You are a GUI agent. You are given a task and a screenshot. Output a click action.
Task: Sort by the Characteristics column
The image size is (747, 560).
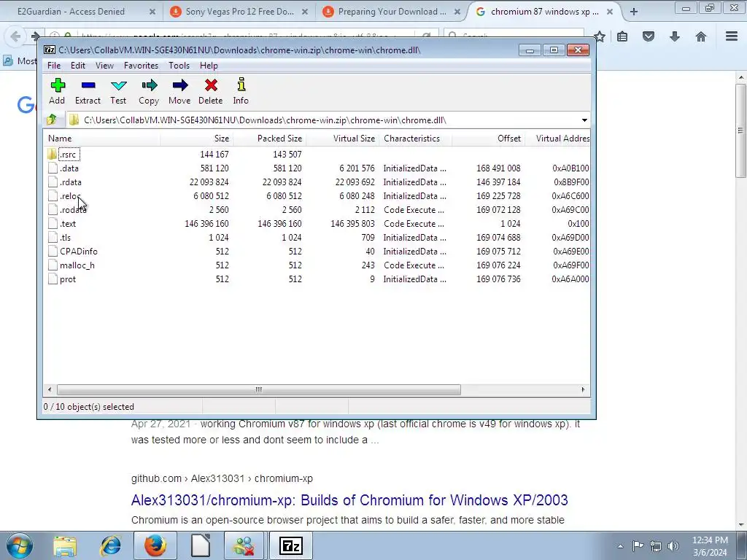415,139
